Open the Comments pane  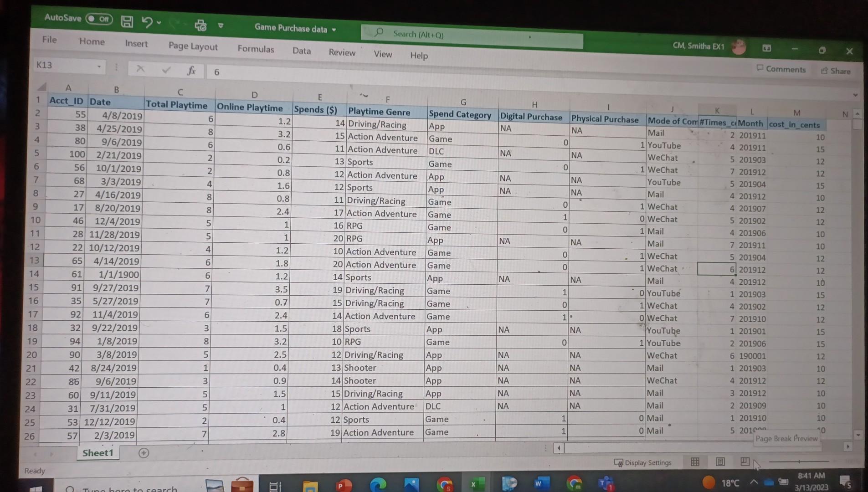point(780,69)
